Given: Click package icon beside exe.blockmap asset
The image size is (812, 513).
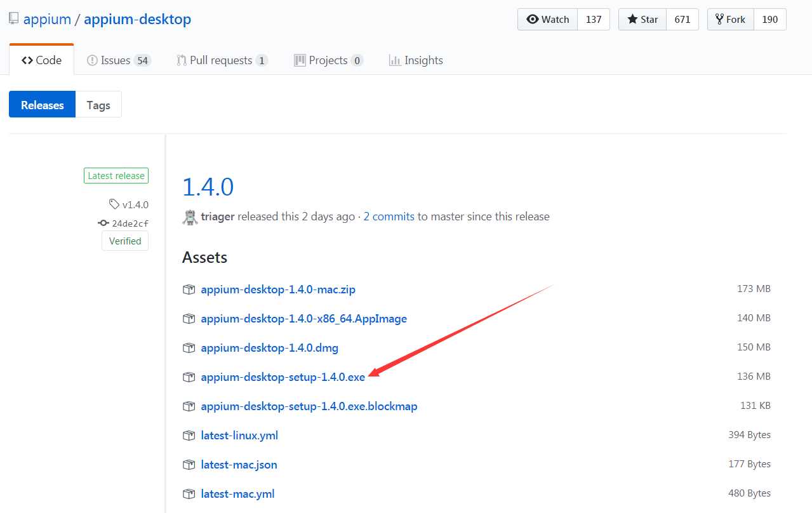Looking at the screenshot, I should 189,406.
